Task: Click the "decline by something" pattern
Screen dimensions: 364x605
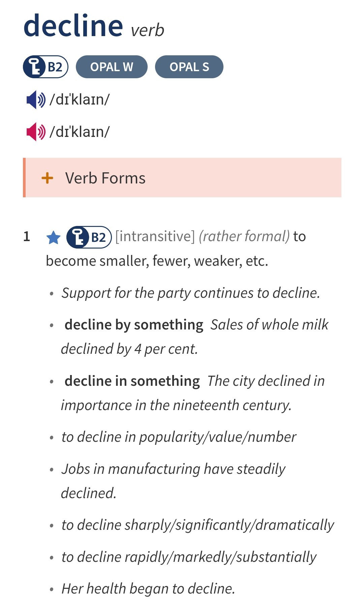Action: click(x=134, y=325)
